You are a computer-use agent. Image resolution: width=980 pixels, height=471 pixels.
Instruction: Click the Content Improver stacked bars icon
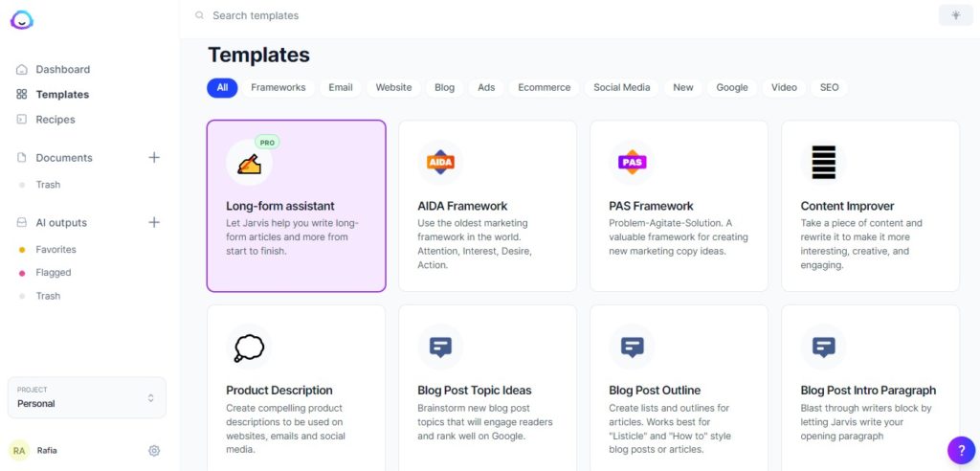824,163
